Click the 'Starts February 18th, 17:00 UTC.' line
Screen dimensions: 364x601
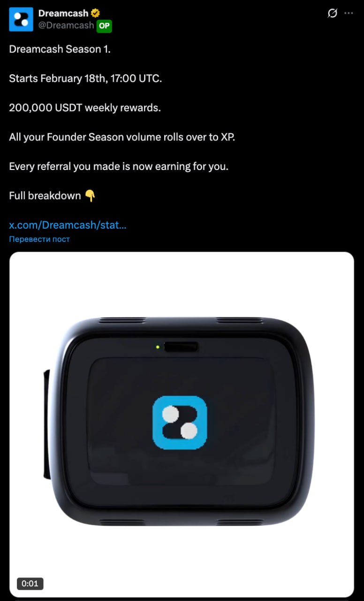coord(85,78)
